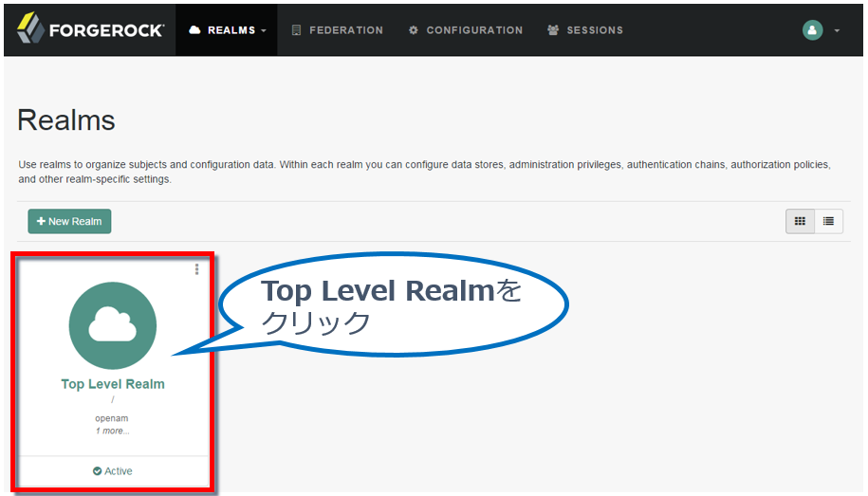Viewport: 868px width, 496px height.
Task: Open the Realms menu
Action: coord(227,30)
